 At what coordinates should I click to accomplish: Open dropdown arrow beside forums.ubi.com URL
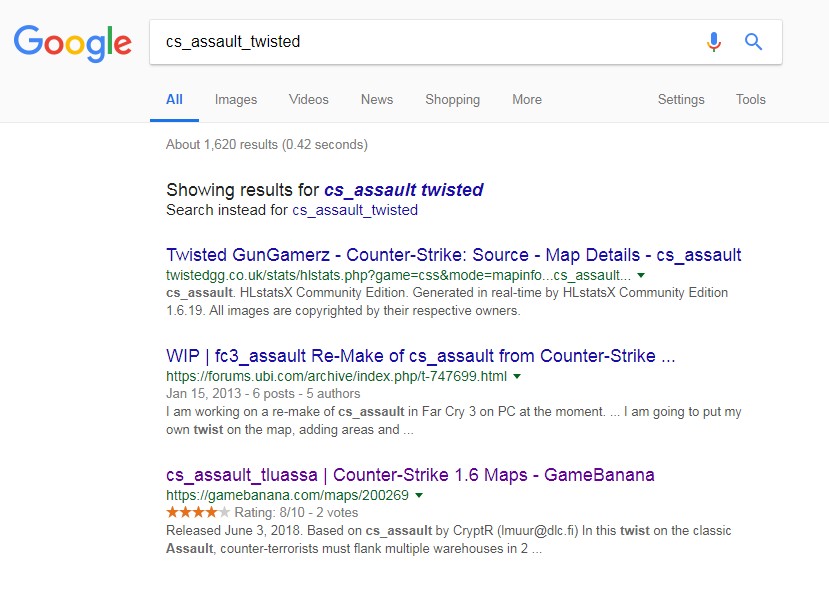[x=517, y=377]
